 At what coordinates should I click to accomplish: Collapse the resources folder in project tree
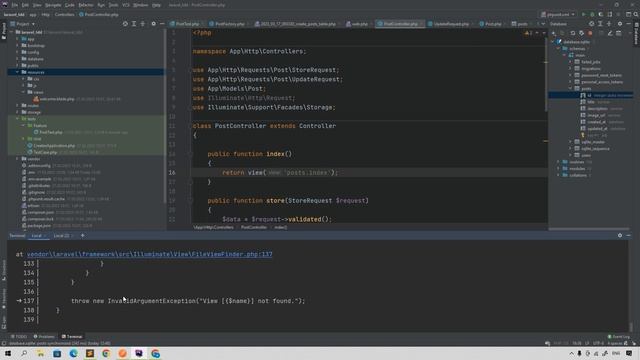click(x=18, y=72)
